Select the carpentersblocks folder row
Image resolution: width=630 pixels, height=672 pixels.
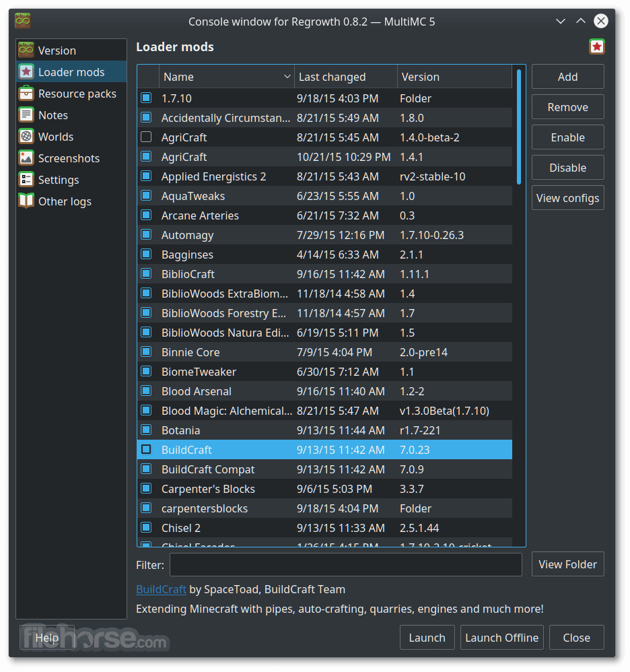pyautogui.click(x=324, y=508)
